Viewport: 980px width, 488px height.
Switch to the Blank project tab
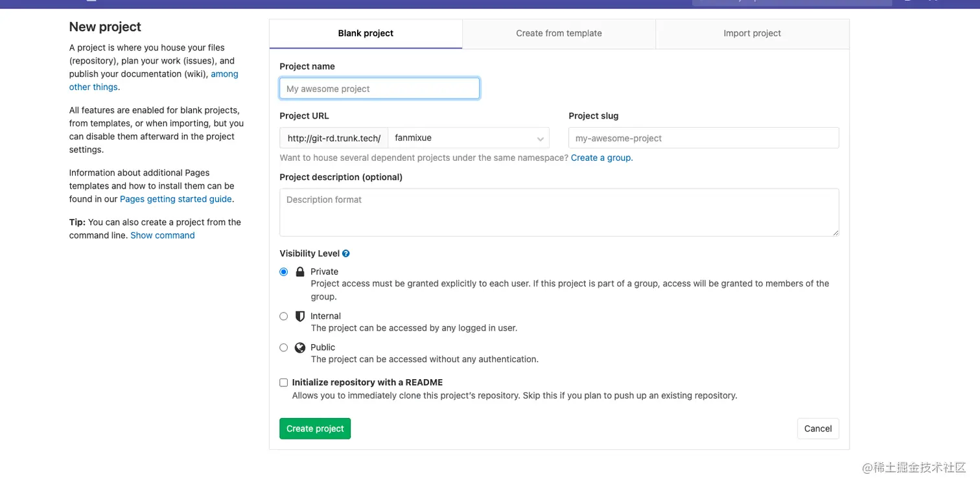(x=366, y=33)
